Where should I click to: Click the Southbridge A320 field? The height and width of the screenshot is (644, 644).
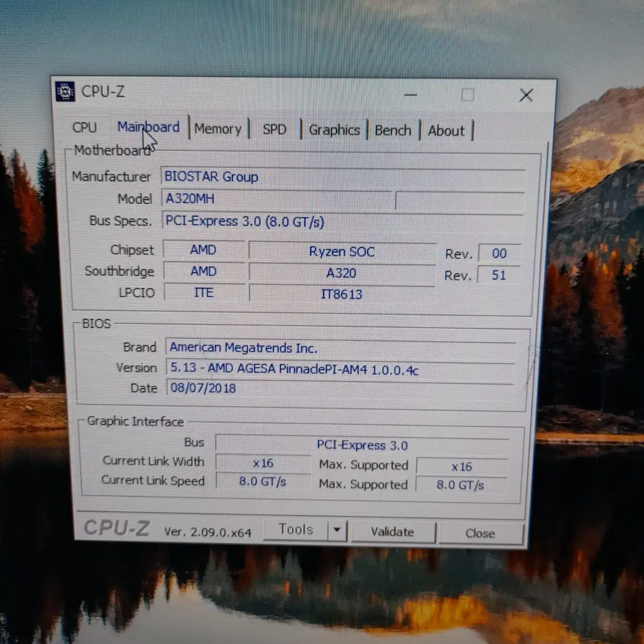click(342, 273)
